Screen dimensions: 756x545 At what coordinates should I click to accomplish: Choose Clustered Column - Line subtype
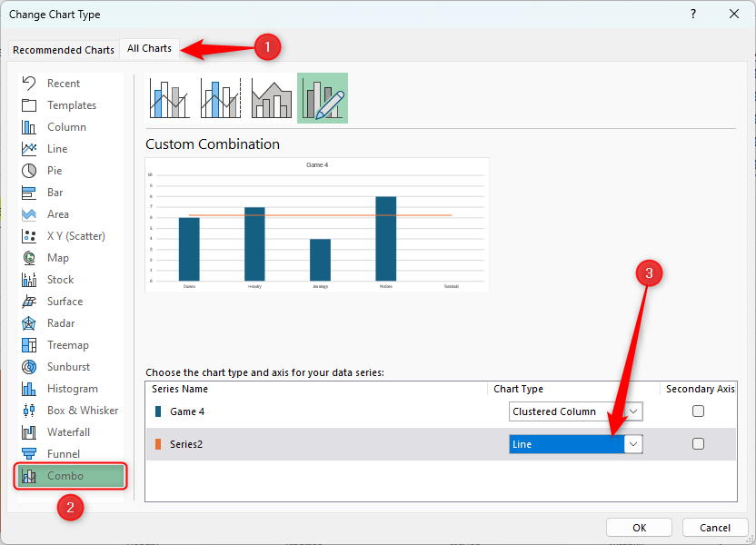coord(170,98)
